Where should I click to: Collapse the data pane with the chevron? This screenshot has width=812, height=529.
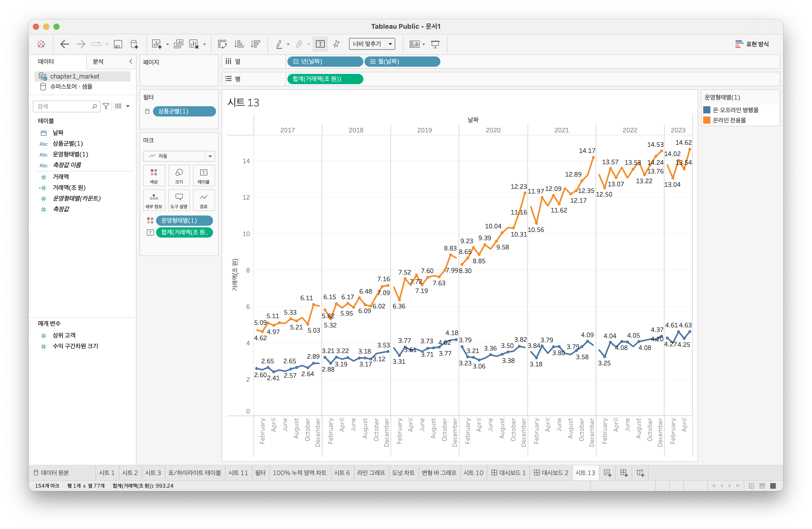click(130, 61)
